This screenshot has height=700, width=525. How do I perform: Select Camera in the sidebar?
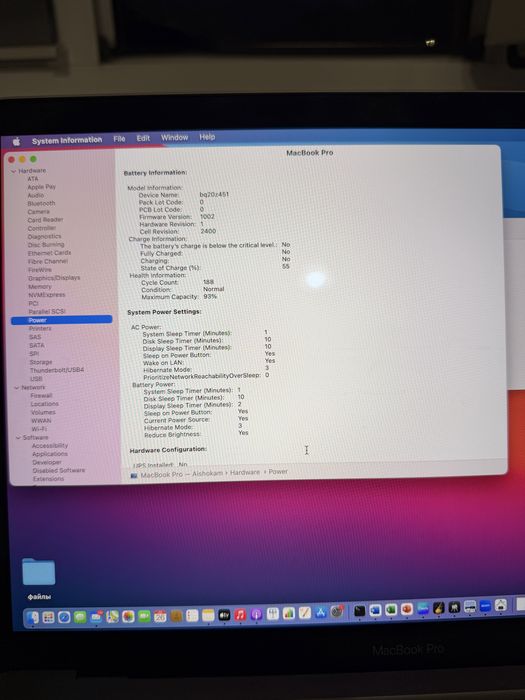[38, 212]
